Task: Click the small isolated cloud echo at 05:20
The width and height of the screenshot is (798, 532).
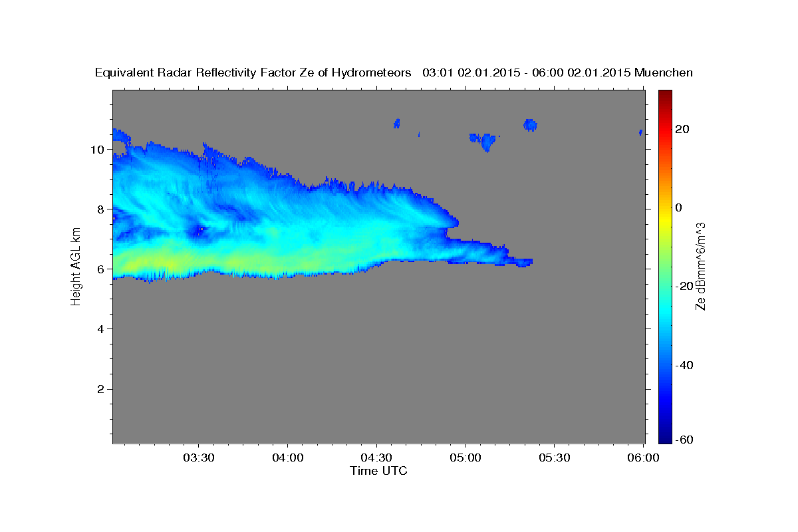Action: (530, 124)
